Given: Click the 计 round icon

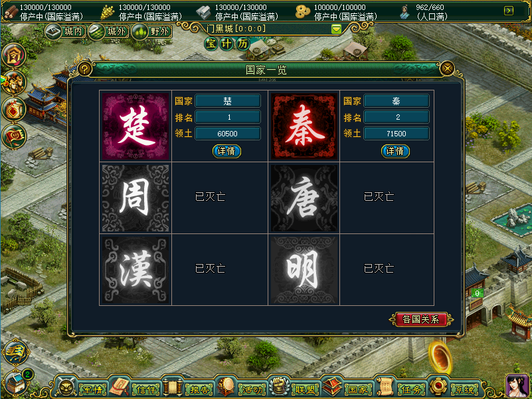Looking at the screenshot, I should (226, 44).
